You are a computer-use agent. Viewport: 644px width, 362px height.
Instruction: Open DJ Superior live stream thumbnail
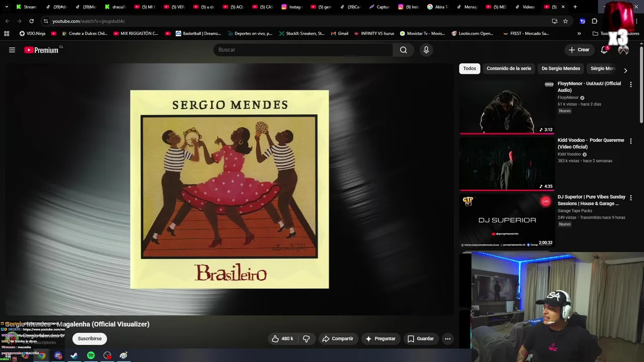pyautogui.click(x=507, y=220)
